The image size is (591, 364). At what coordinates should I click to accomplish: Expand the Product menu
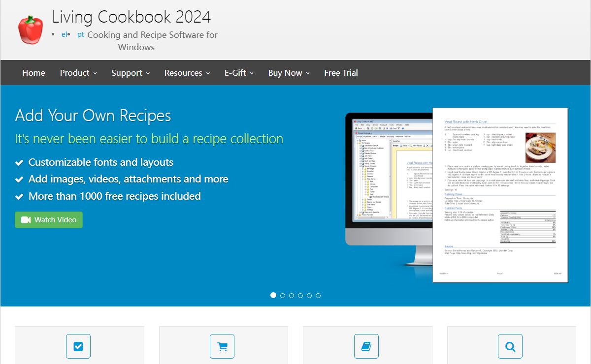click(x=78, y=73)
